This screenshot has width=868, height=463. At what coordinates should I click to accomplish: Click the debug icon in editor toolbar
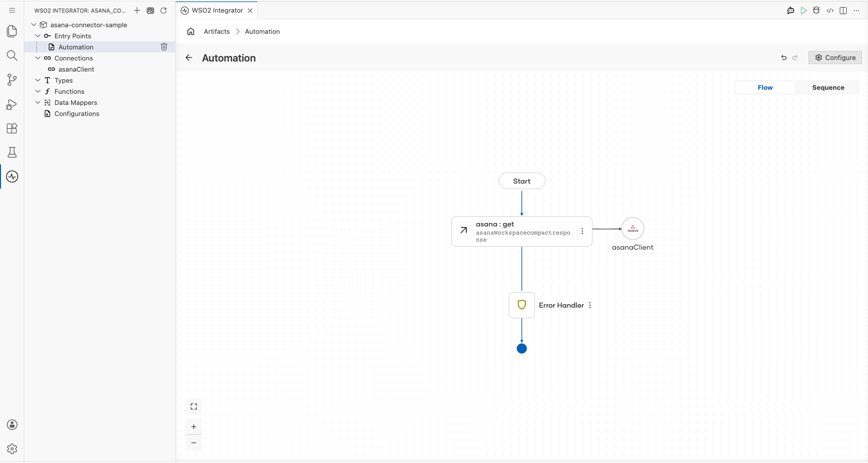click(817, 10)
